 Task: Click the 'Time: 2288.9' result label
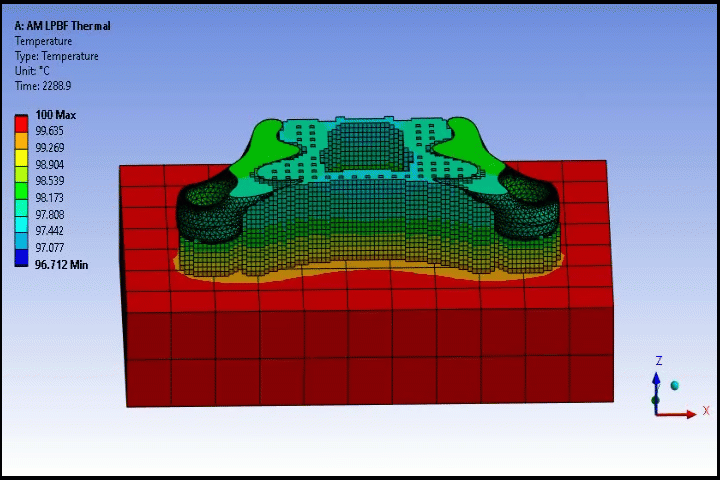(43, 86)
